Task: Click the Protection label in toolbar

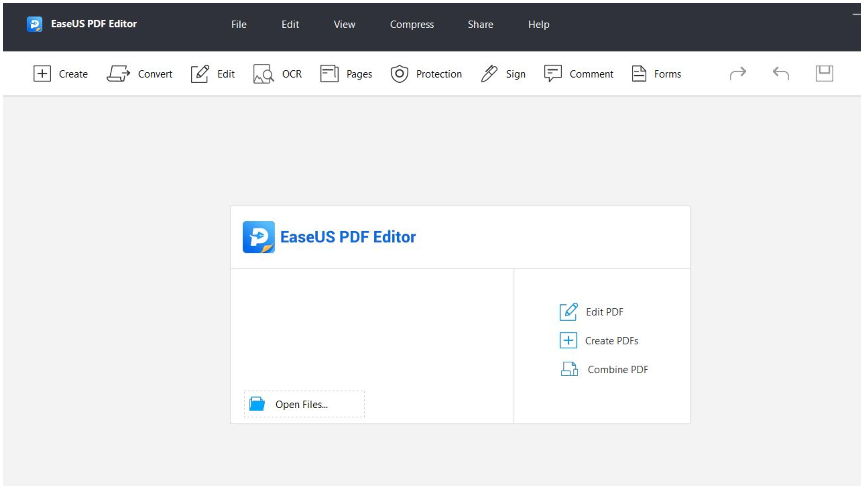Action: click(439, 74)
